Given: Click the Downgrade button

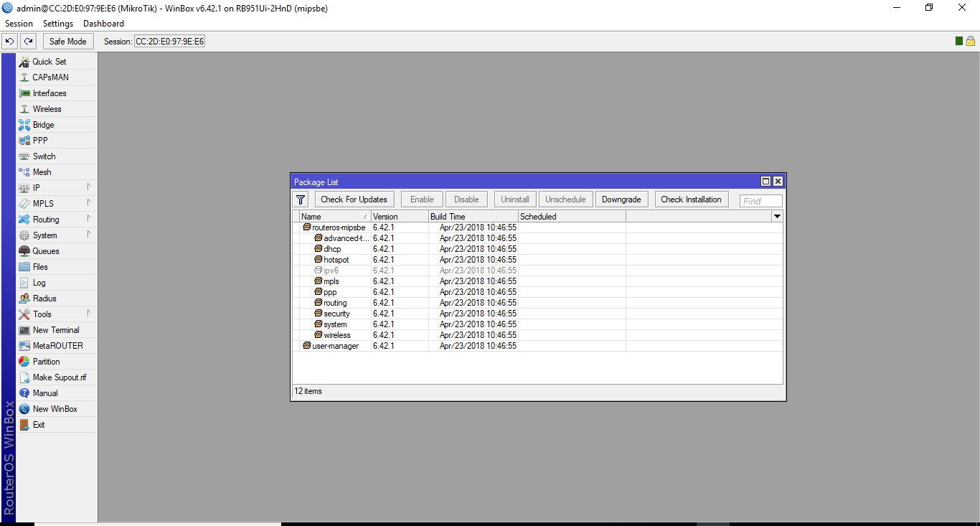Looking at the screenshot, I should [622, 199].
